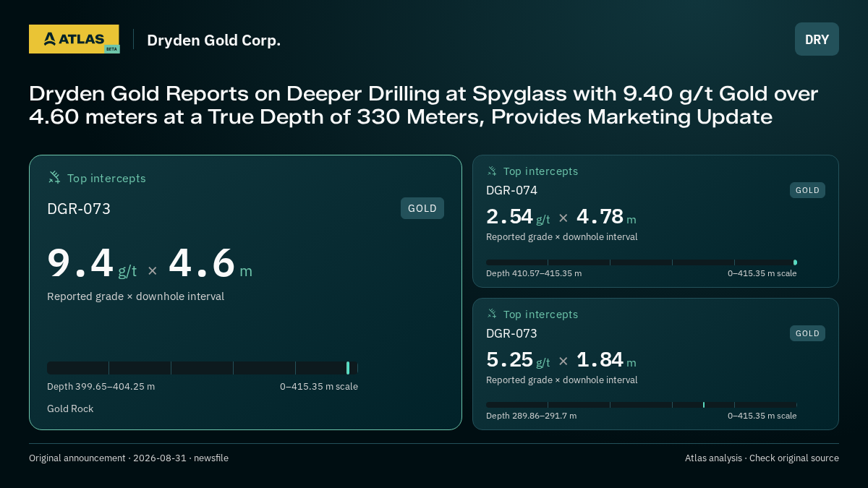Select the text Depth 410.57–415.35 m
This screenshot has height=488, width=868.
pos(534,273)
